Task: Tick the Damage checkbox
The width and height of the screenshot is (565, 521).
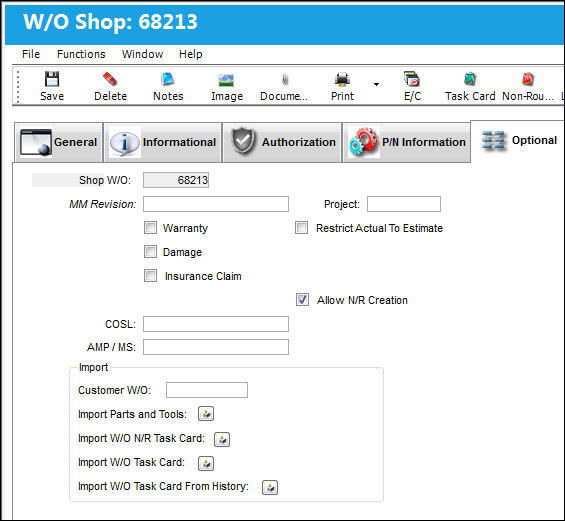Action: (150, 251)
